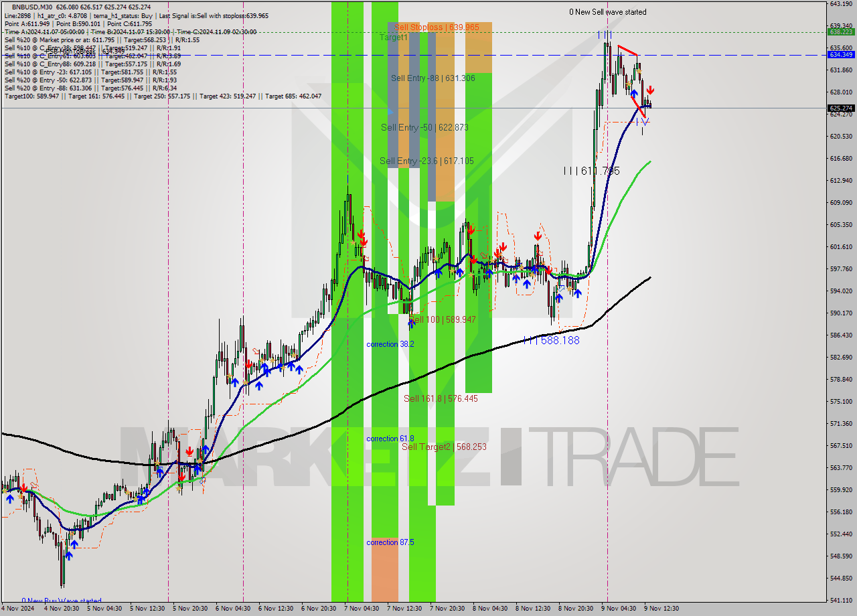Click the '0 New Sell wave started' text

[x=608, y=12]
